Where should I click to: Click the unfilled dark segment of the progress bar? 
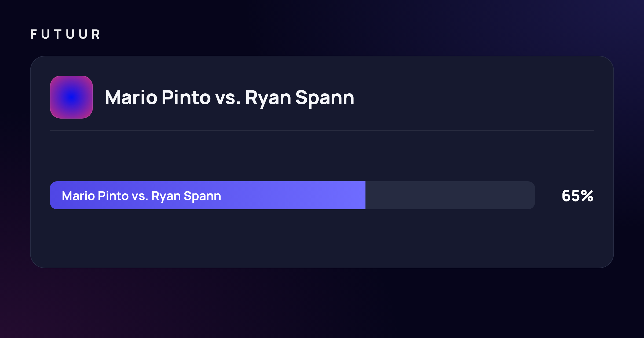click(x=450, y=195)
